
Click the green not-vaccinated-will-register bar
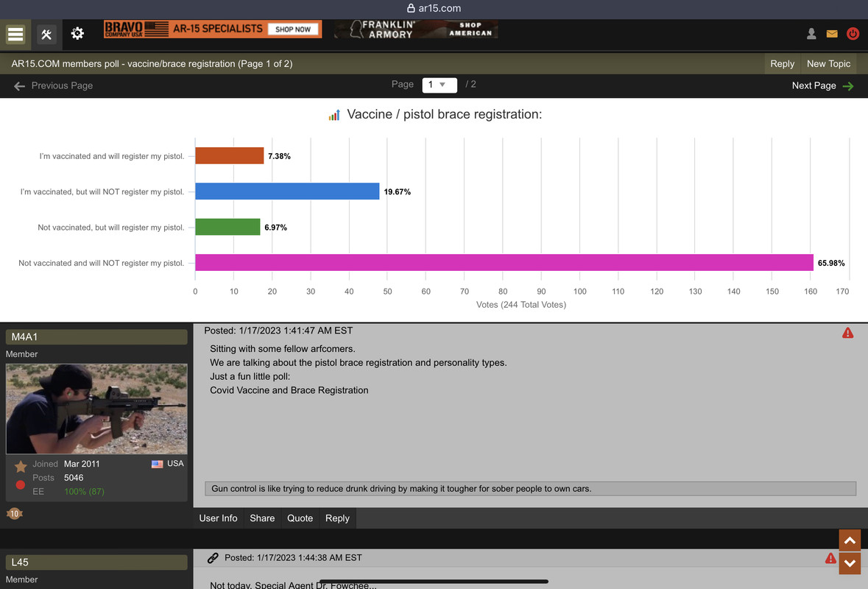coord(227,227)
